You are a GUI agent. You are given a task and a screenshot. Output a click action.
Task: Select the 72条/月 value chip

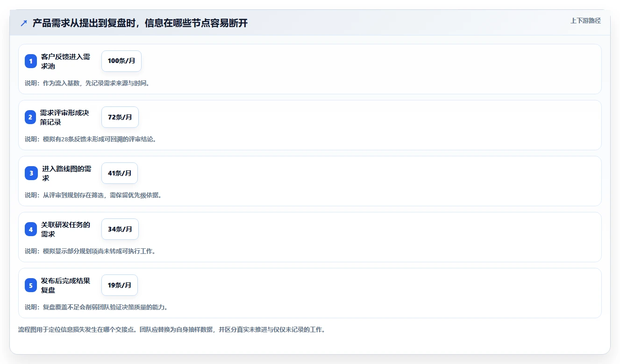coord(120,117)
